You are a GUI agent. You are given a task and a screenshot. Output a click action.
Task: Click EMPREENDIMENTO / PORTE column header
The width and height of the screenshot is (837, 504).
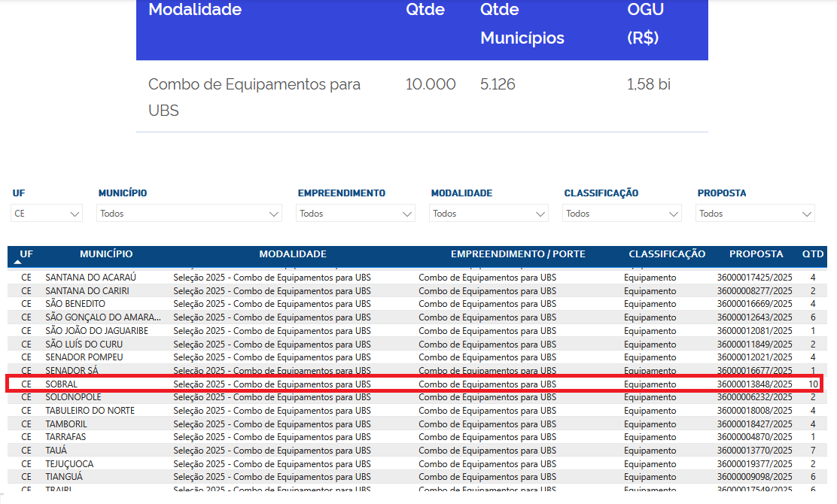(x=518, y=254)
